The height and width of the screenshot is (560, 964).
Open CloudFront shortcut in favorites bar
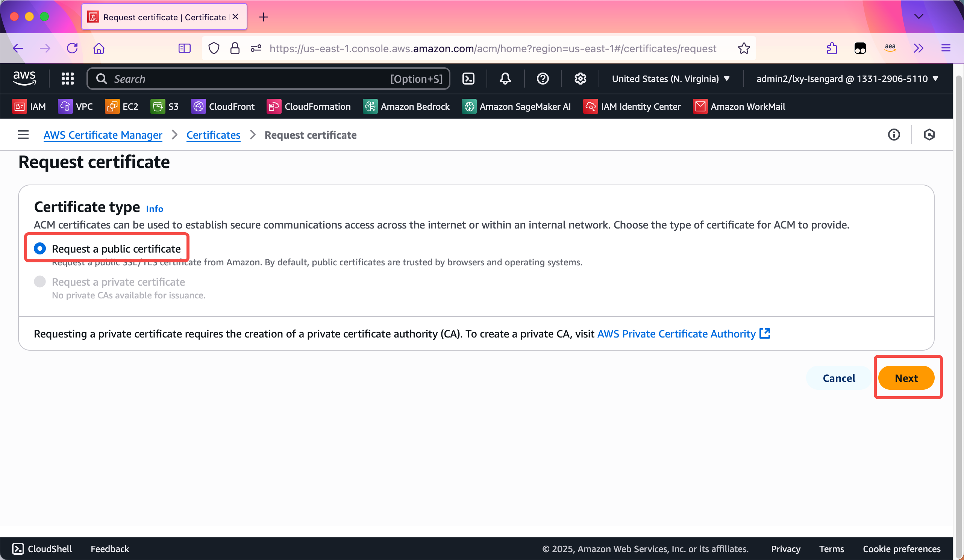pos(223,106)
